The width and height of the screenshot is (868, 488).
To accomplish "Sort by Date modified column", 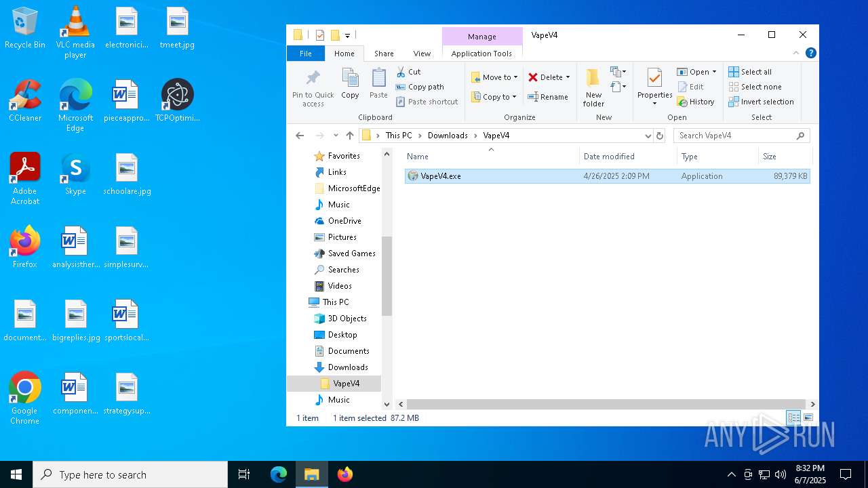I will [x=628, y=157].
